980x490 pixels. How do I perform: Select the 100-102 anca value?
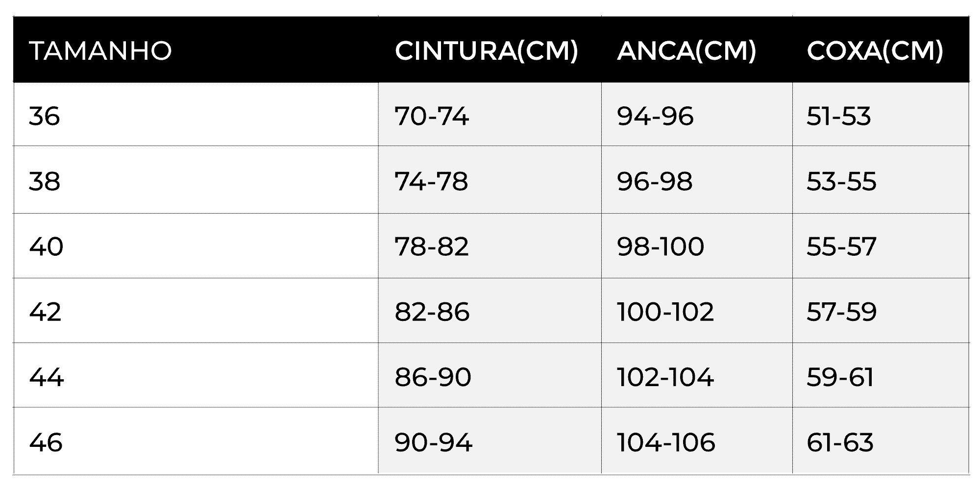(665, 312)
